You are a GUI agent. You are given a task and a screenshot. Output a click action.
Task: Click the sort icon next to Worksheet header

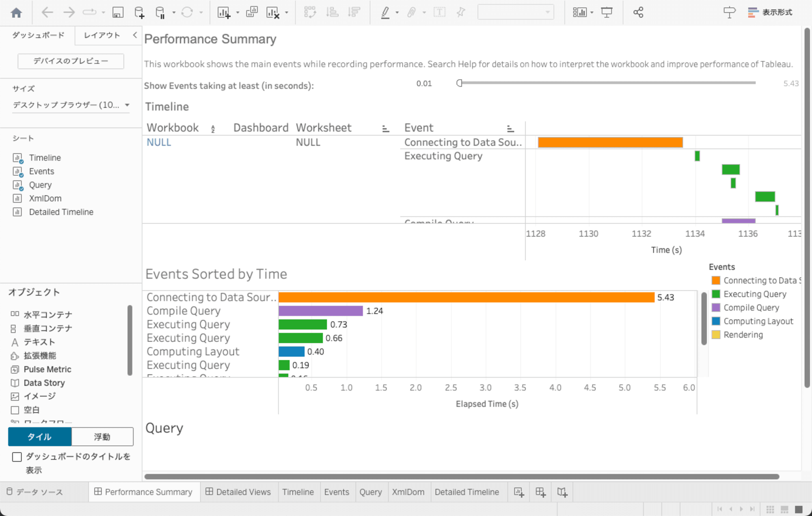(386, 129)
